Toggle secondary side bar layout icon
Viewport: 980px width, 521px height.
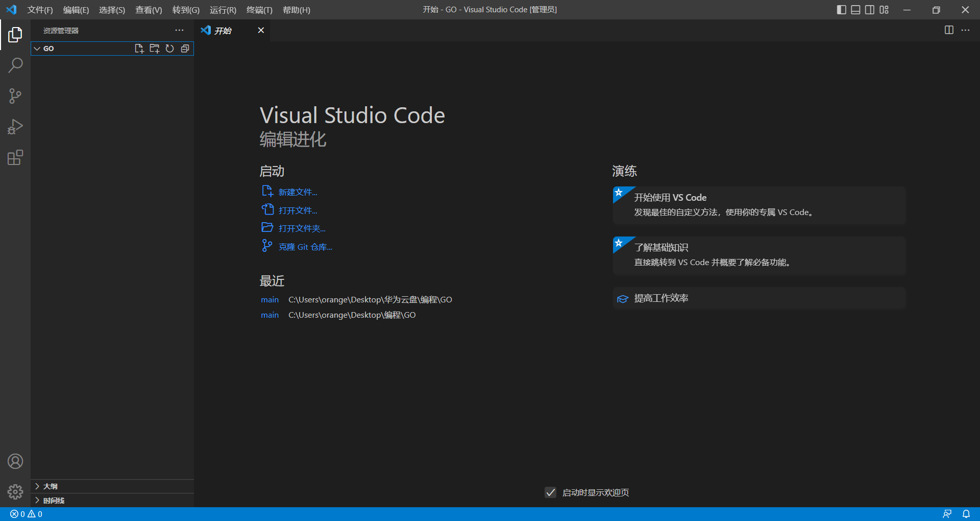pos(870,10)
